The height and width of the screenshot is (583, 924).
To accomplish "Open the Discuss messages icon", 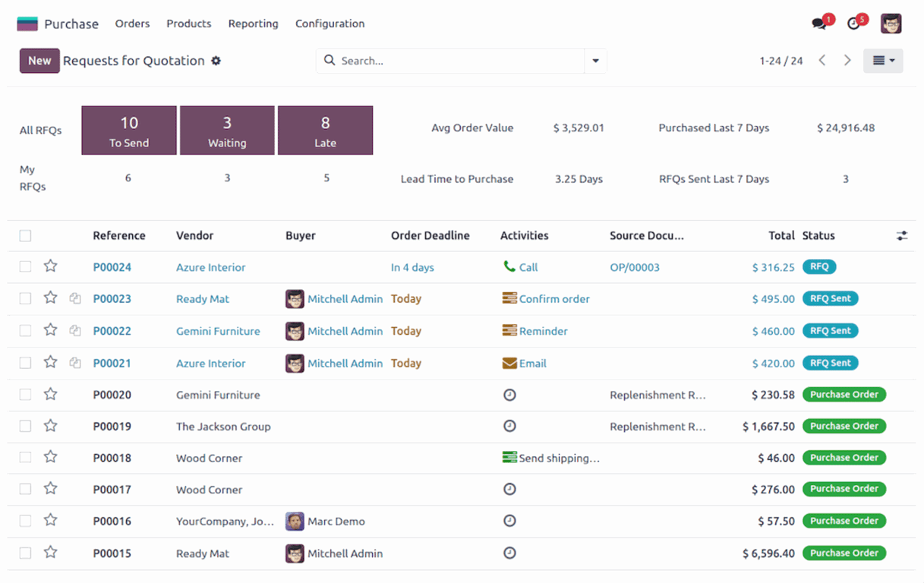I will click(820, 23).
